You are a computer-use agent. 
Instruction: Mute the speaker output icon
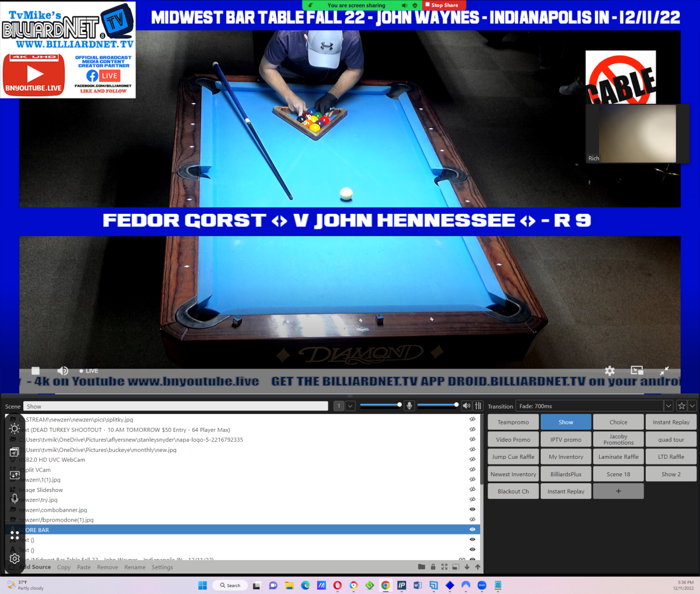pyautogui.click(x=466, y=406)
